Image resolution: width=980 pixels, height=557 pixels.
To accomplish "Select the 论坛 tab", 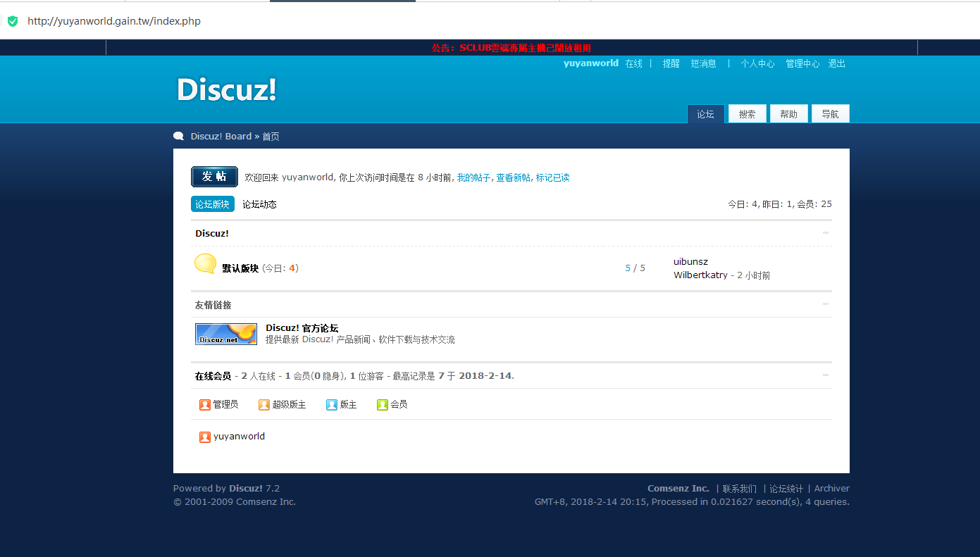I will point(705,114).
